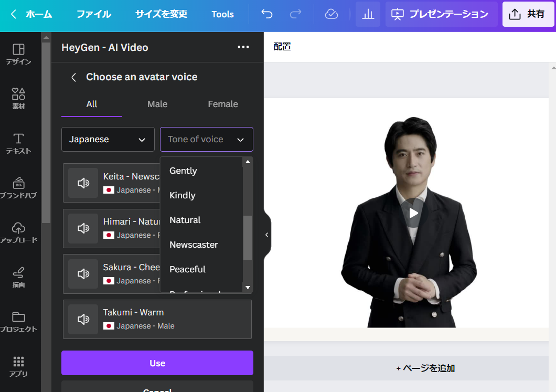Viewport: 556px width, 392px height.
Task: Select Newscaster tone option
Action: (201, 245)
